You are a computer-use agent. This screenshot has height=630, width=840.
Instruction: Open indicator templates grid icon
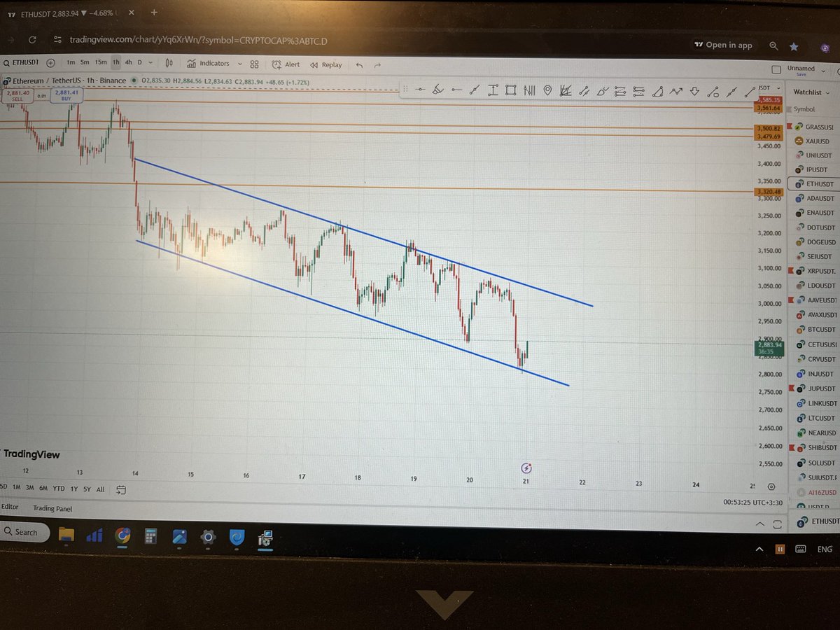(x=254, y=64)
